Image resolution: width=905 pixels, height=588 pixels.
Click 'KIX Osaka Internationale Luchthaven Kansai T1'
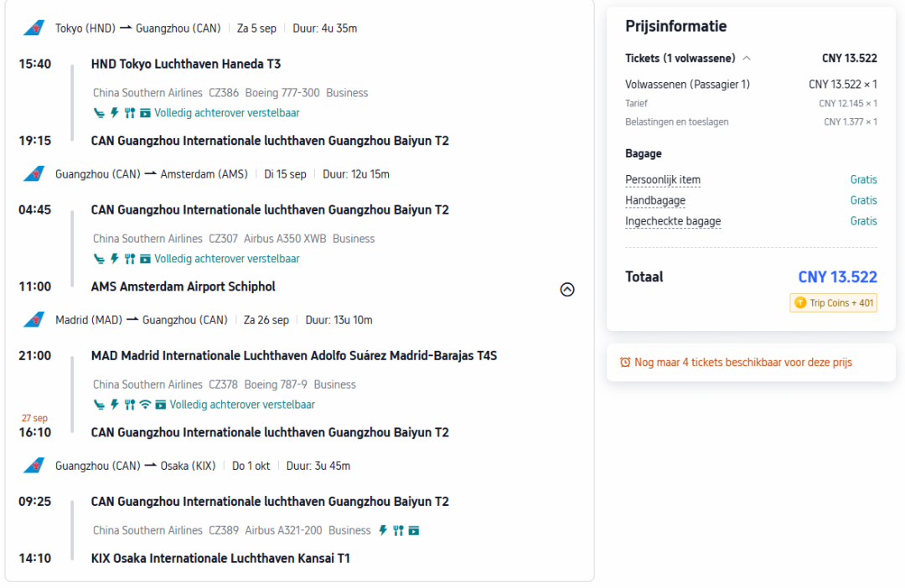pyautogui.click(x=220, y=559)
